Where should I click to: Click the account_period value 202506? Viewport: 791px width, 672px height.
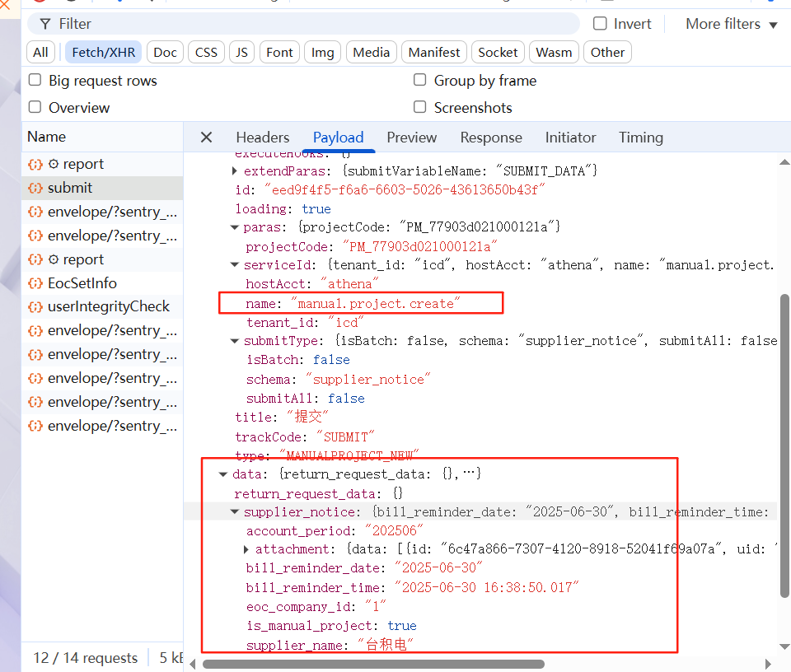(x=394, y=530)
